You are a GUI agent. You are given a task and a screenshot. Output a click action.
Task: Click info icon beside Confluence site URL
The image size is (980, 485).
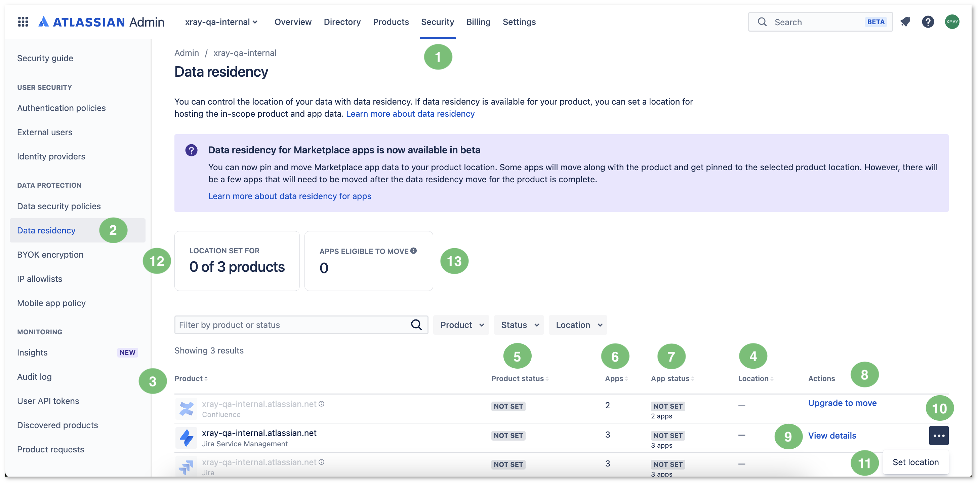[322, 404]
